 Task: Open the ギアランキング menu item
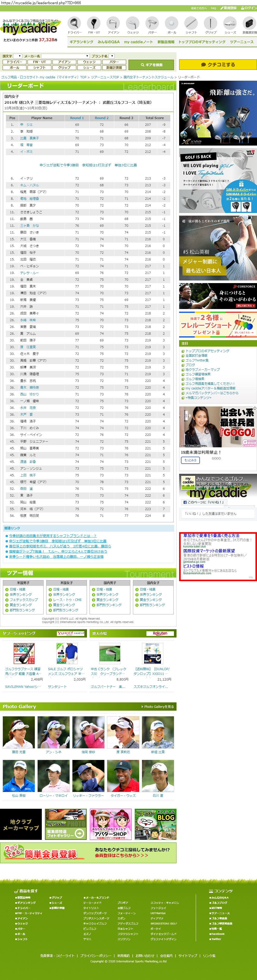pyautogui.click(x=81, y=42)
